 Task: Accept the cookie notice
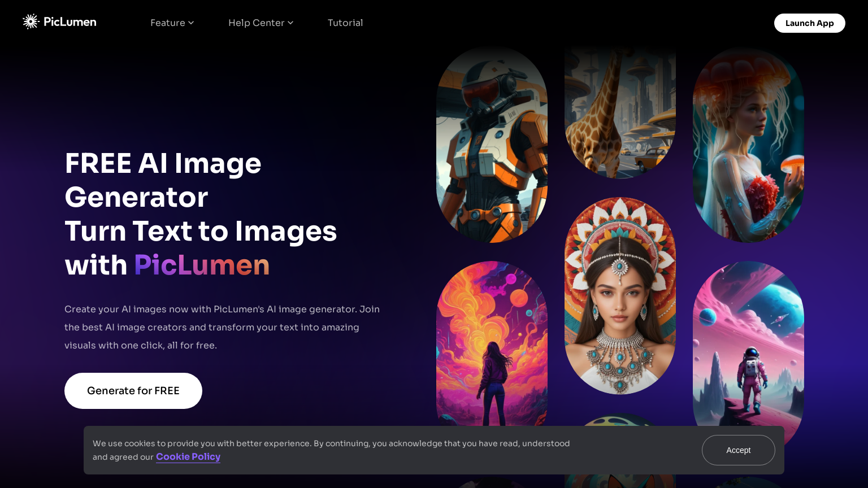[x=738, y=450]
